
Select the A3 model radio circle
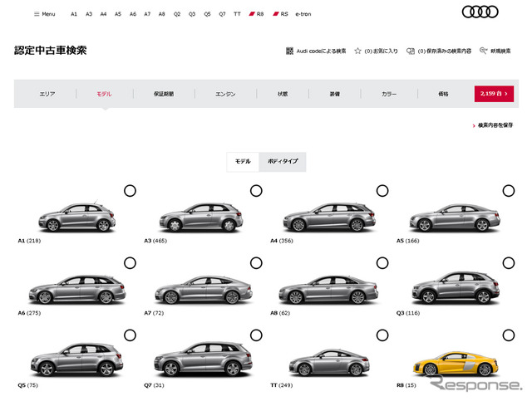click(x=256, y=191)
